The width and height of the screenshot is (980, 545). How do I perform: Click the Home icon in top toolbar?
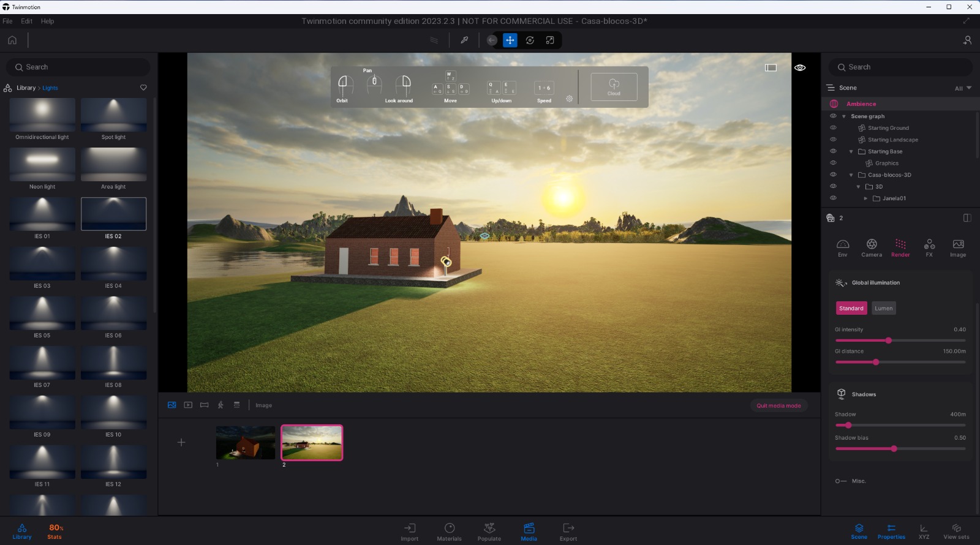click(x=12, y=40)
